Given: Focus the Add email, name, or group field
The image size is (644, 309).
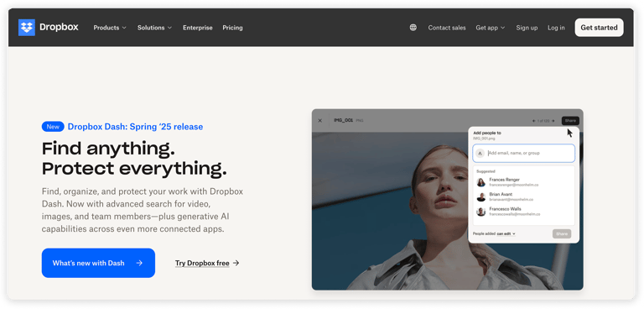Looking at the screenshot, I should [523, 153].
